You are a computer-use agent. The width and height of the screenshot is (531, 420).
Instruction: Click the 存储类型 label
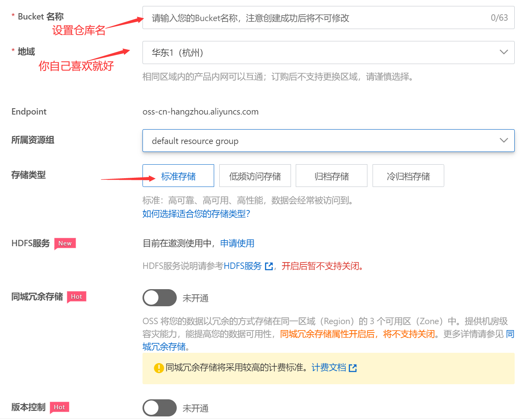(28, 175)
